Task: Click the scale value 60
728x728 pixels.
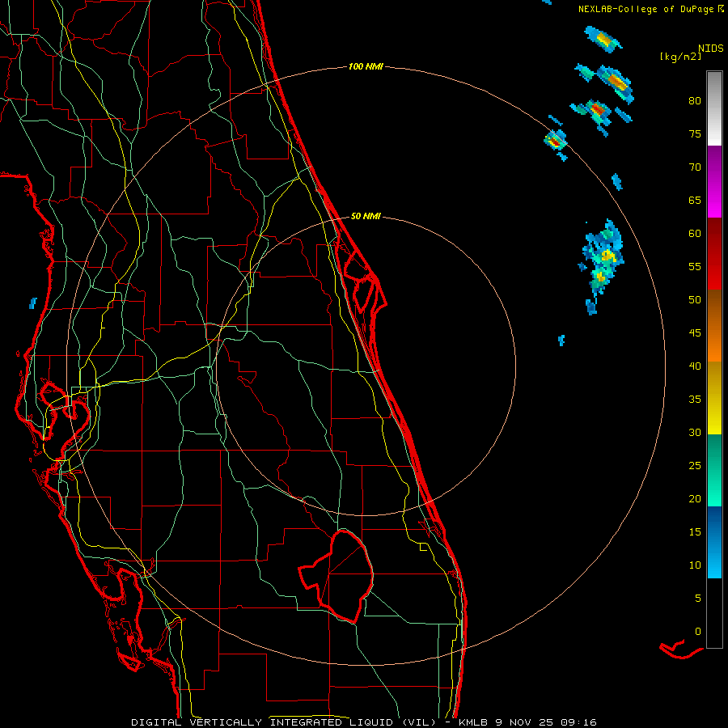Action: tap(695, 234)
